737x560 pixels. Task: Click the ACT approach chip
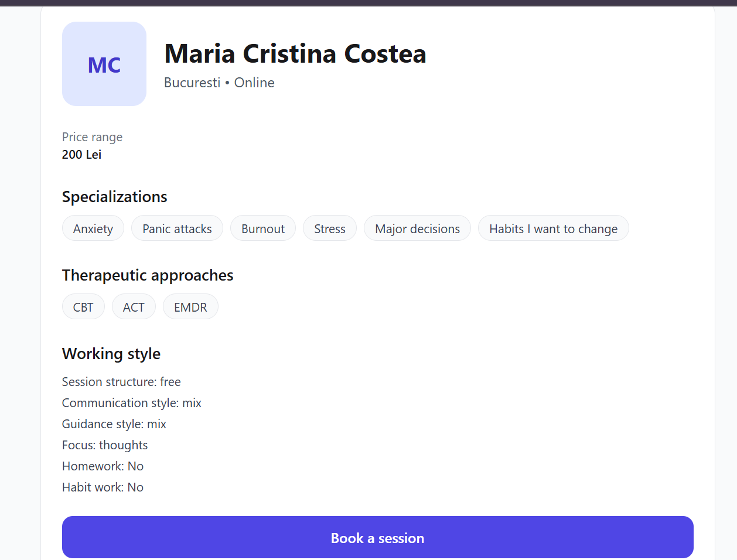pos(134,307)
